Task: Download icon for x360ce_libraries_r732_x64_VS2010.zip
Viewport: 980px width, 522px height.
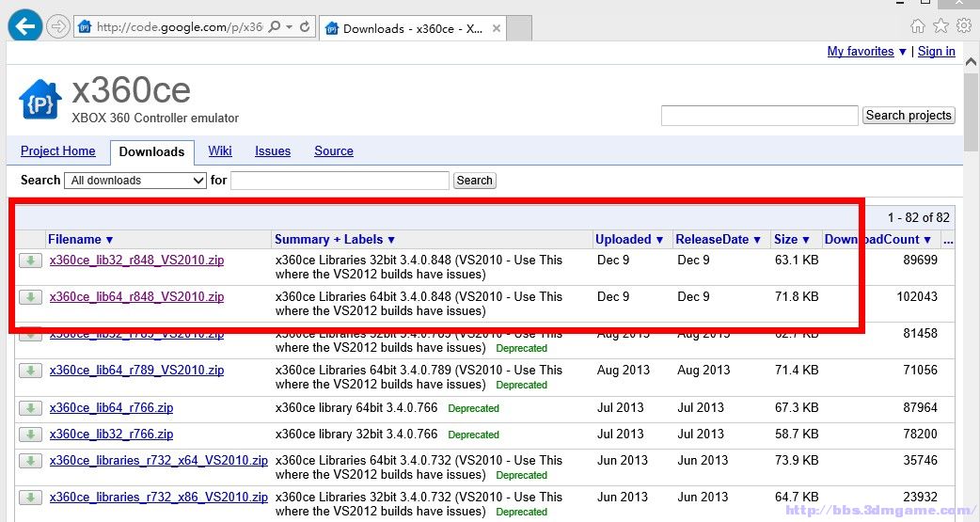Action: [30, 460]
